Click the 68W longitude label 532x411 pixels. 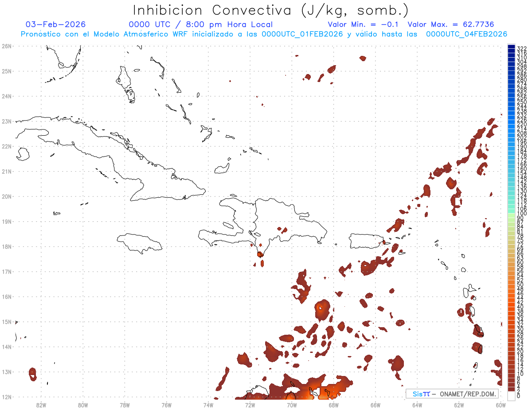click(x=334, y=405)
